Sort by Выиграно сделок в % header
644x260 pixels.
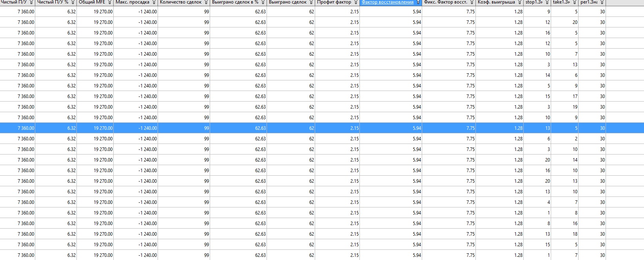(x=235, y=2)
